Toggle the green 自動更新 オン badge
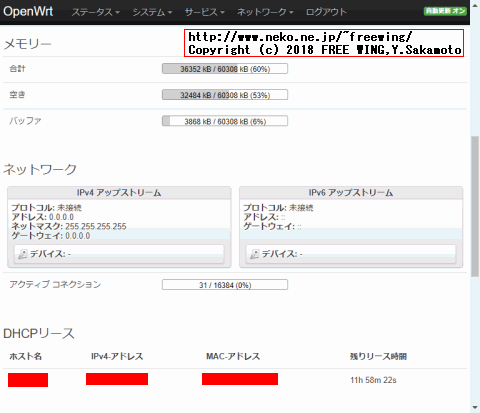 pyautogui.click(x=445, y=11)
